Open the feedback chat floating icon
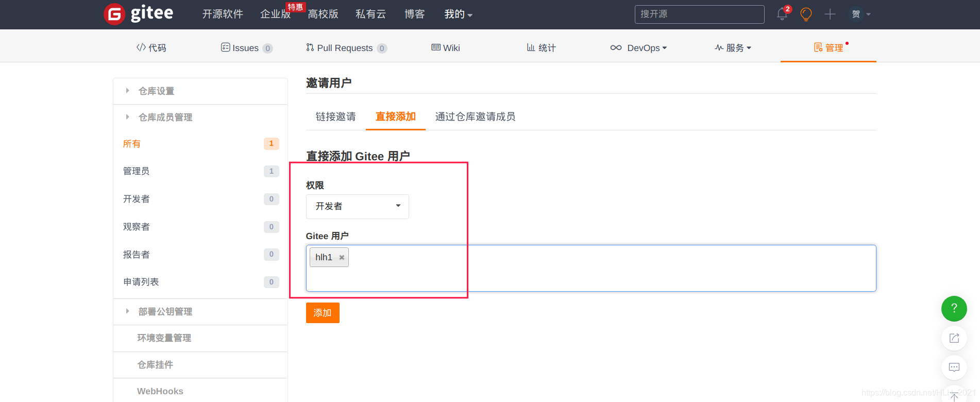 tap(954, 367)
